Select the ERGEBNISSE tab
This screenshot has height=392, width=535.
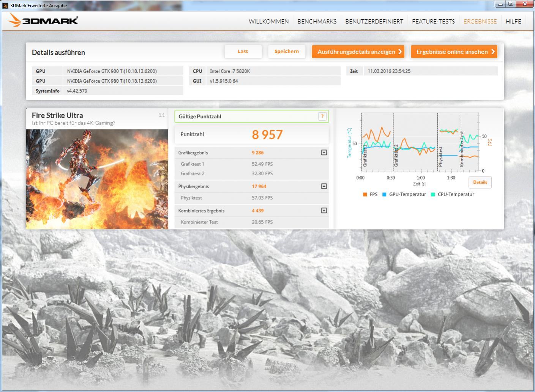click(480, 21)
